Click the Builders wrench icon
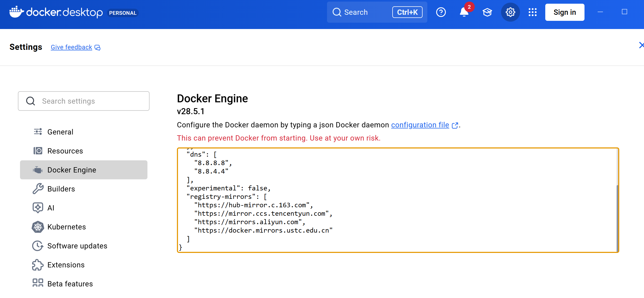Screen dimensions: 644x298 (x=38, y=189)
